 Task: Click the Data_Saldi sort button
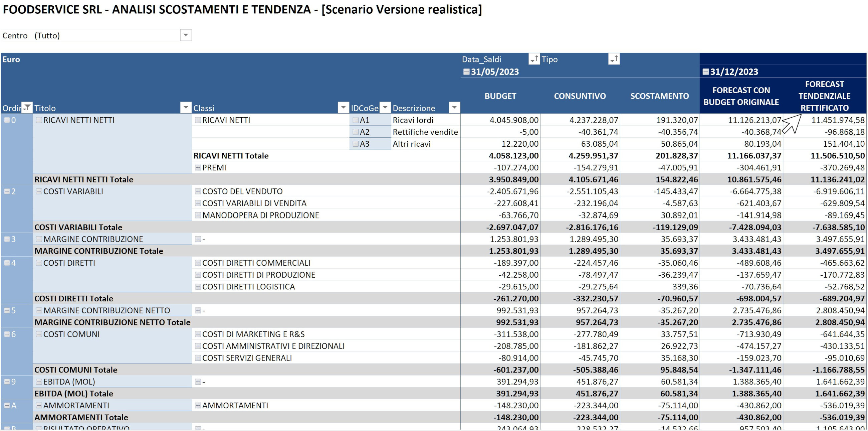coord(534,59)
